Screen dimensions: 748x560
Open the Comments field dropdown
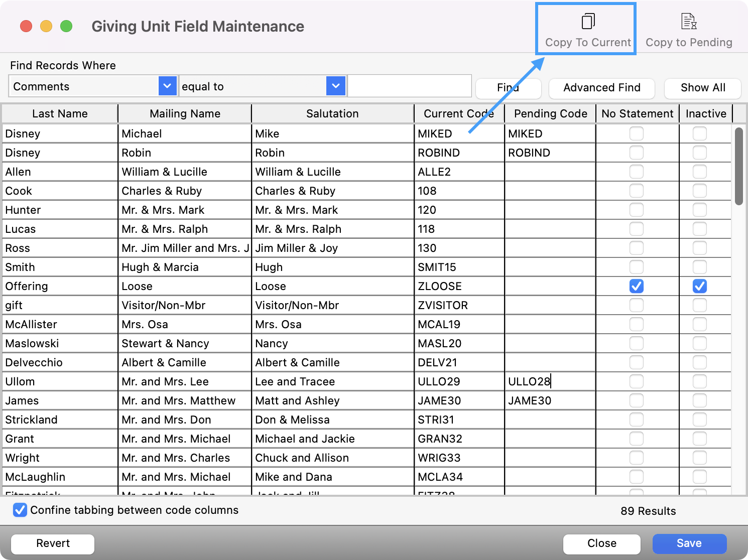pos(167,86)
